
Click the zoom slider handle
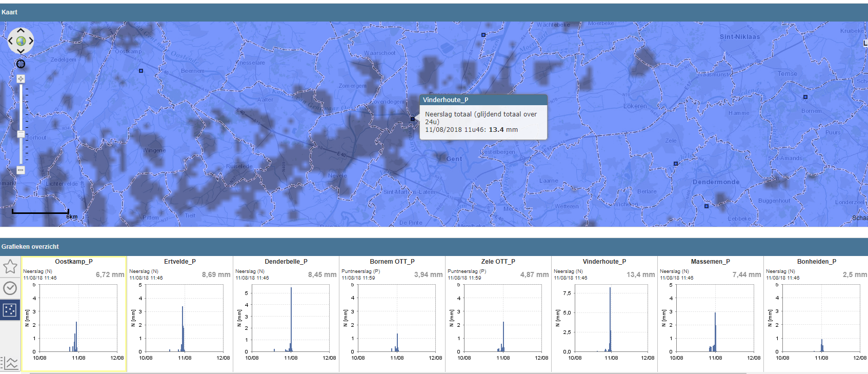point(21,134)
